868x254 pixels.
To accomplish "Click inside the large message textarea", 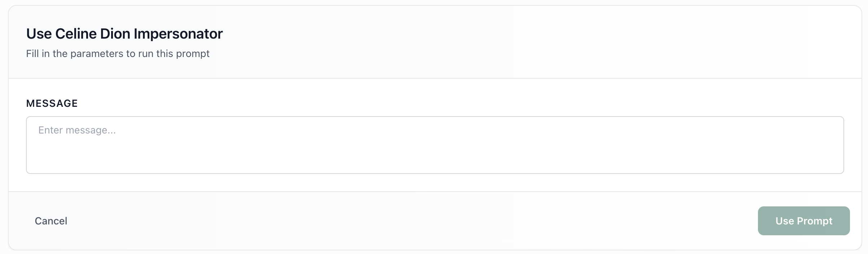I will click(435, 145).
